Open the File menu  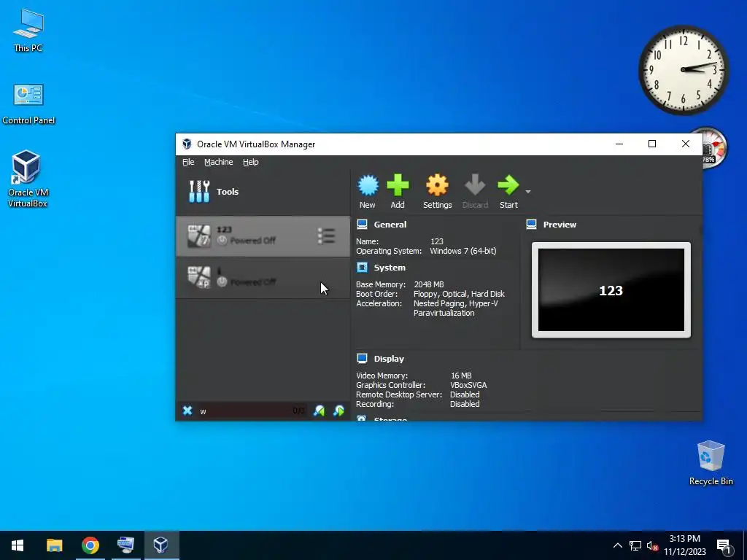[x=188, y=162]
